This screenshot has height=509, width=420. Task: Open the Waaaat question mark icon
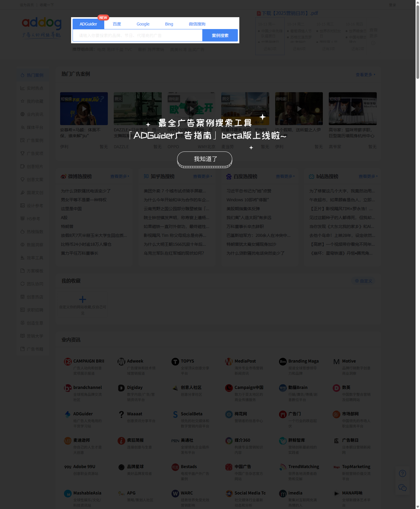click(121, 414)
